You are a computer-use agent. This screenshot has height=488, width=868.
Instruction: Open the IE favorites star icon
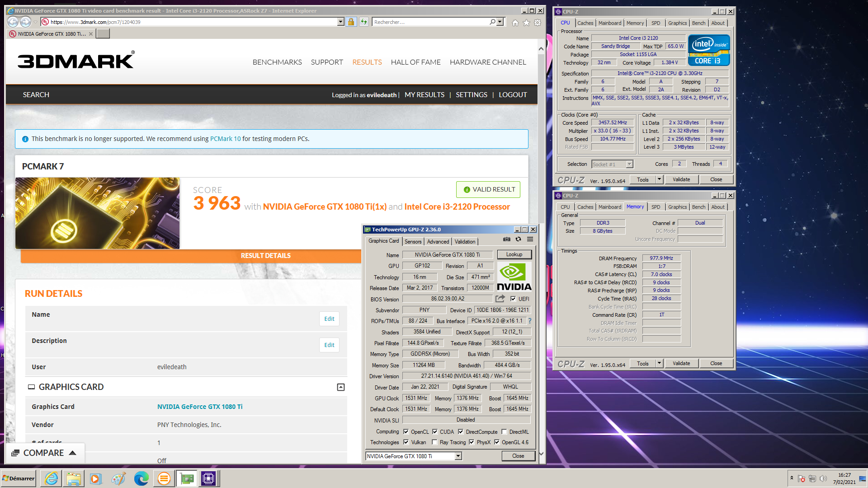(x=526, y=23)
